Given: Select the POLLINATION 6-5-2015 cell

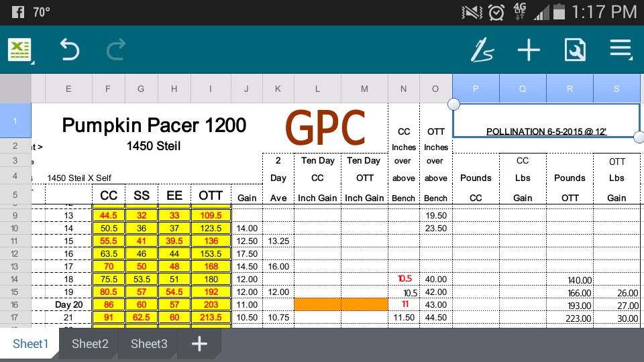Looking at the screenshot, I should (546, 131).
